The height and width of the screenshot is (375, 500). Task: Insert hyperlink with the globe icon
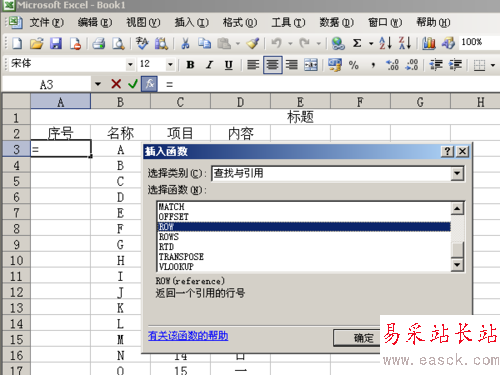pyautogui.click(x=338, y=43)
